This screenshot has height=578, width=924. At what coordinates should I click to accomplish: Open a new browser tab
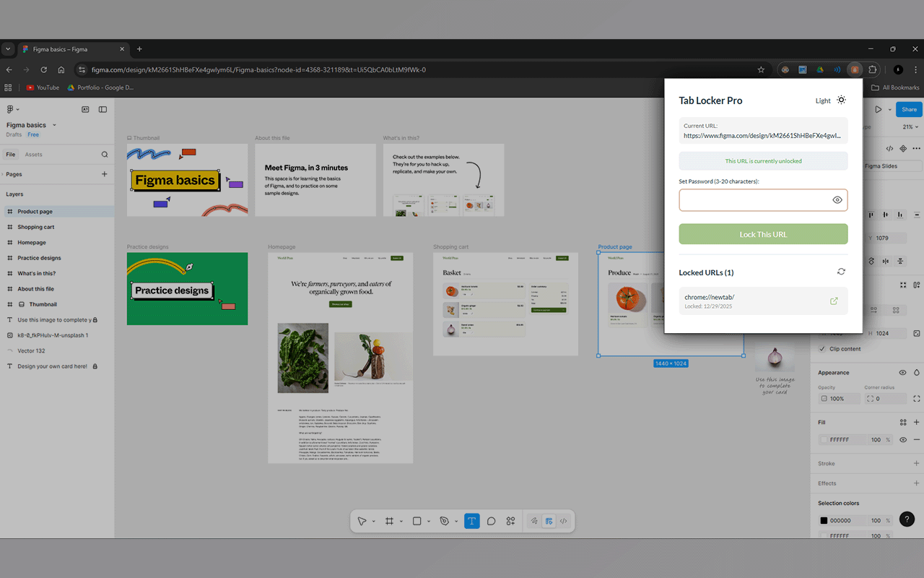(x=139, y=49)
